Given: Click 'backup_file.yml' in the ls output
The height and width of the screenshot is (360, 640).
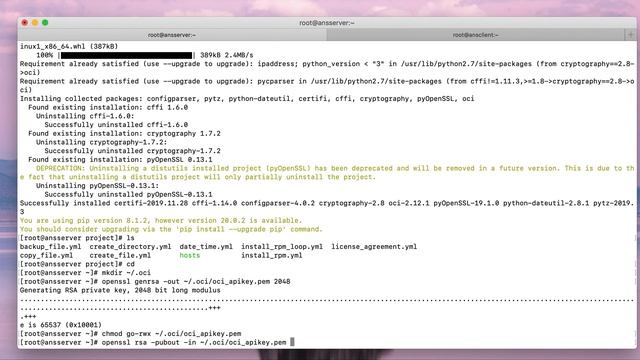Looking at the screenshot, I should tap(50, 247).
